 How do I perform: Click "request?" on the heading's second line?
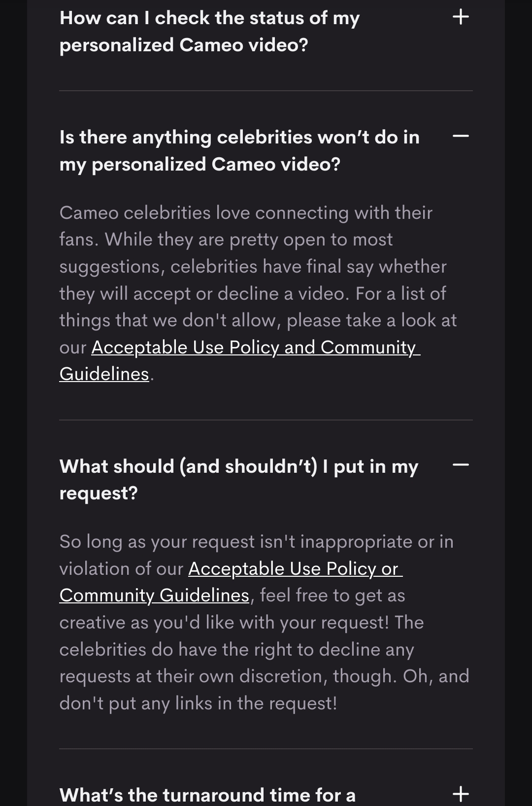tap(99, 493)
